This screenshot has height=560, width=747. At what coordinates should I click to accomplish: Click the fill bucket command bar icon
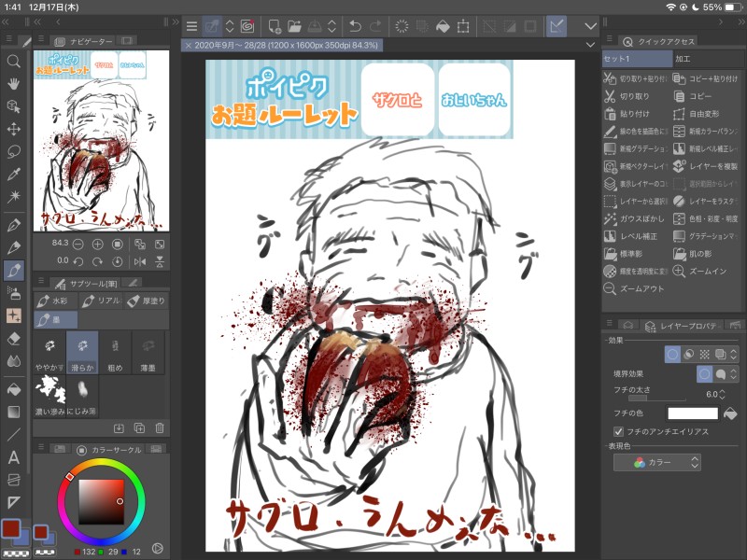click(443, 26)
